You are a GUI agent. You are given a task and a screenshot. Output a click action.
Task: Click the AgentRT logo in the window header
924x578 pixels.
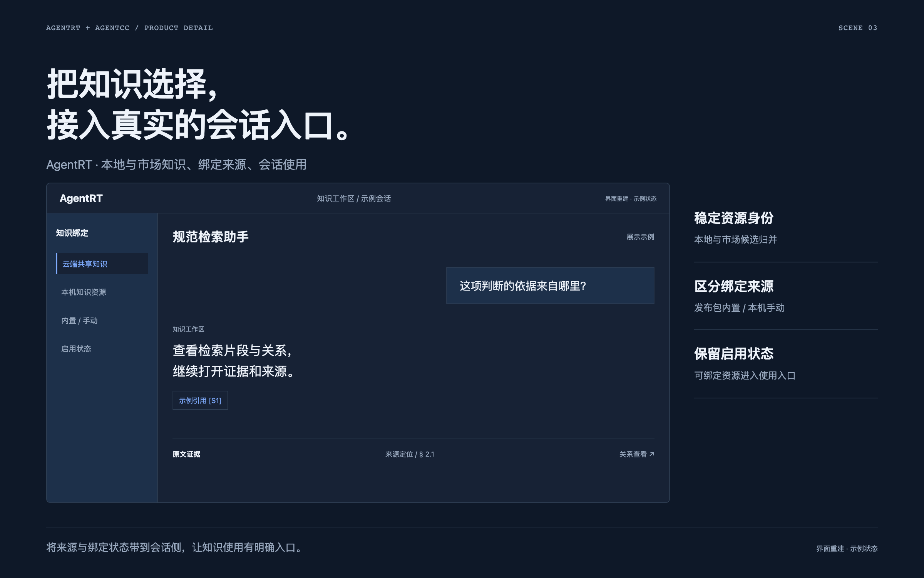point(81,198)
